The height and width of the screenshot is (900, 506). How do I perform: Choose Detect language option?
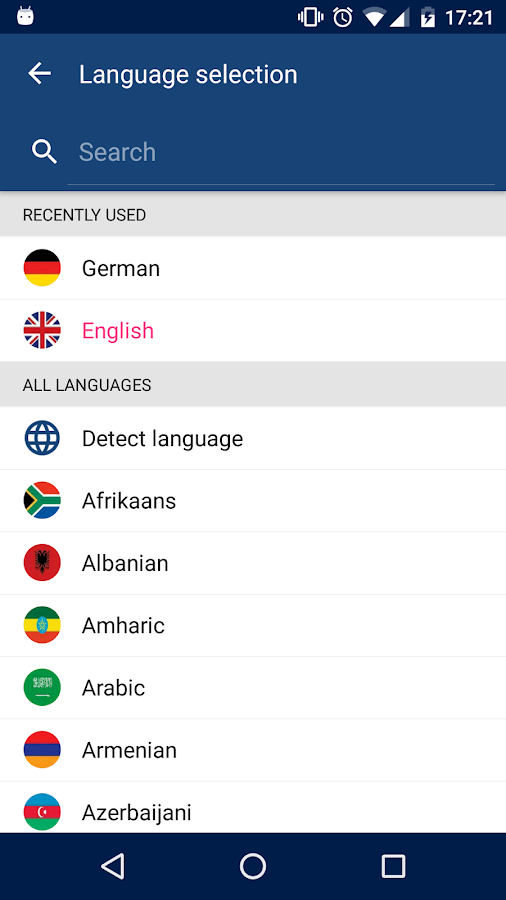[253, 439]
